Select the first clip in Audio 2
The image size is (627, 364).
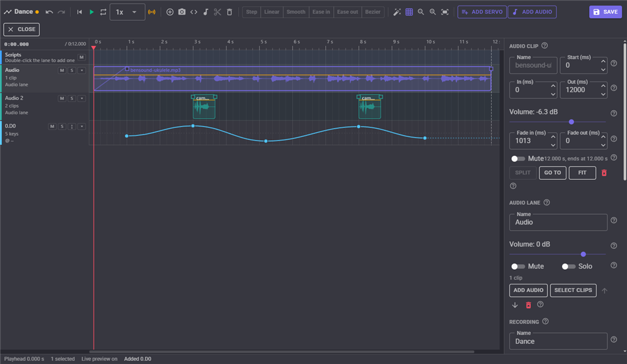tap(204, 107)
